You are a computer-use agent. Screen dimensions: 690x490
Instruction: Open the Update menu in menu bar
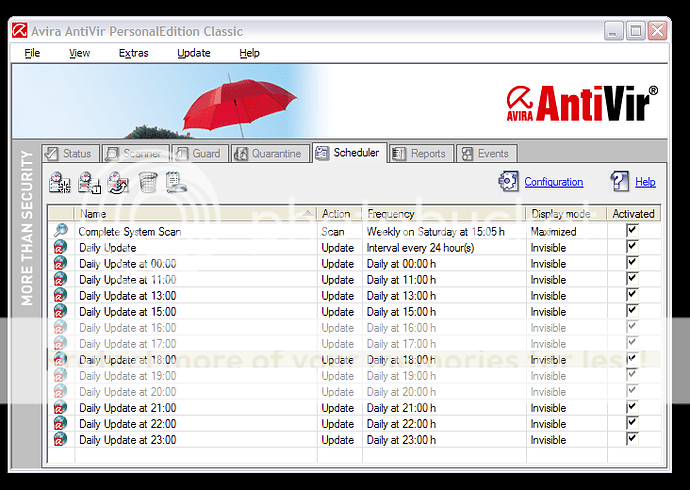coord(194,53)
